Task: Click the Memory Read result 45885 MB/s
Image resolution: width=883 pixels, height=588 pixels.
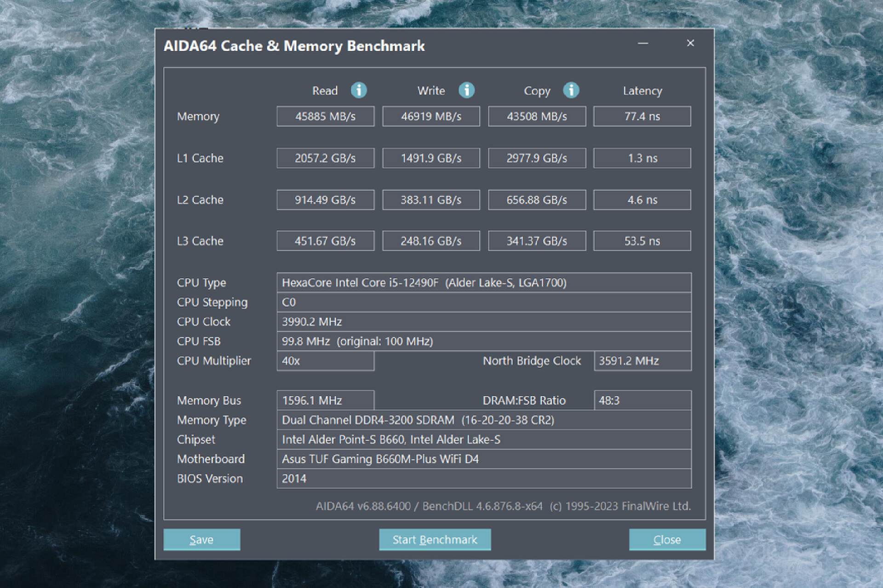Action: (325, 116)
